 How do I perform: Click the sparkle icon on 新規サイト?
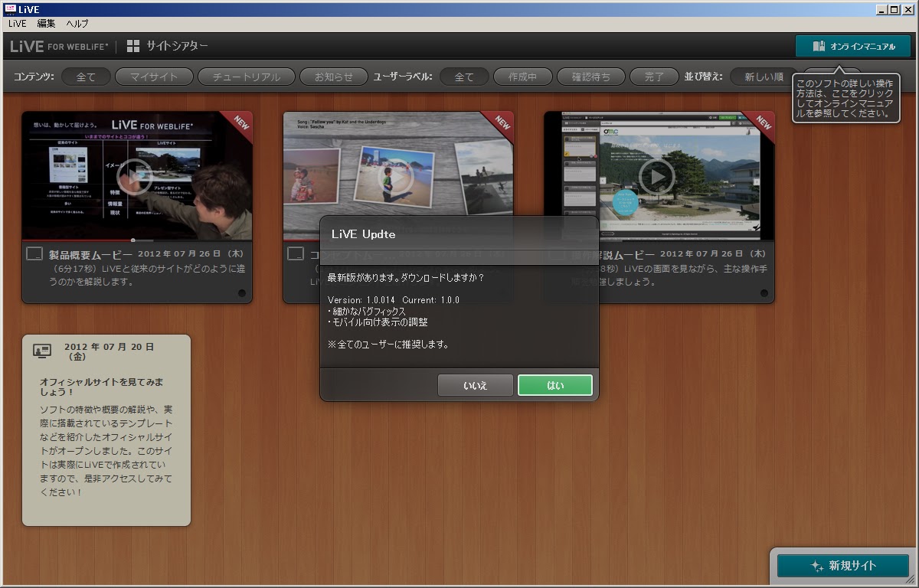tap(817, 566)
